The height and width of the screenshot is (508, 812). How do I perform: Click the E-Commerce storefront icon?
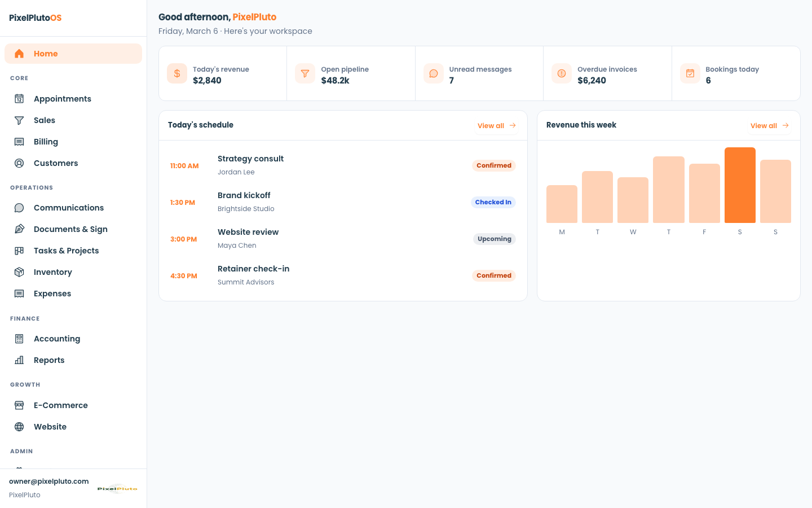19,405
